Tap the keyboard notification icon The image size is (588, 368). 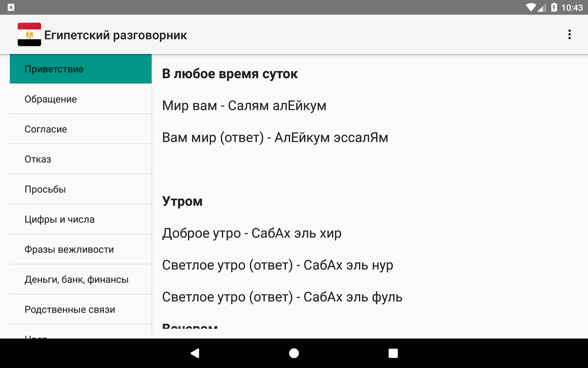(x=11, y=7)
